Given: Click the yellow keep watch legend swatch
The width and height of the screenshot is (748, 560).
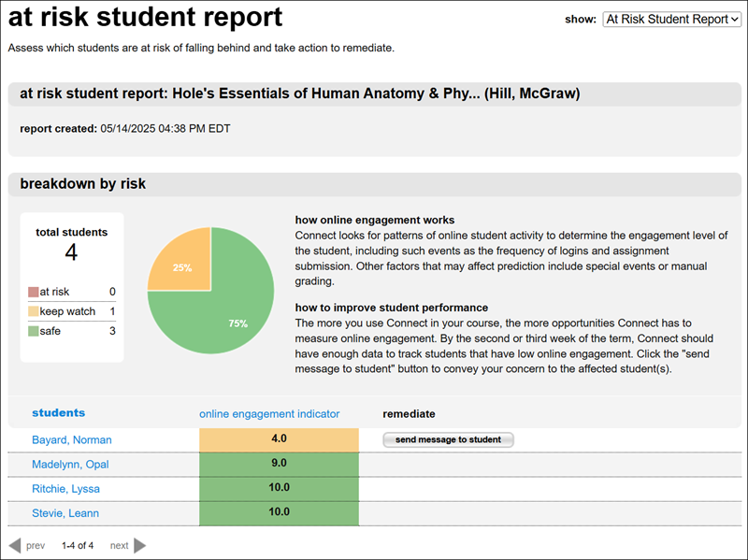Looking at the screenshot, I should [x=34, y=311].
